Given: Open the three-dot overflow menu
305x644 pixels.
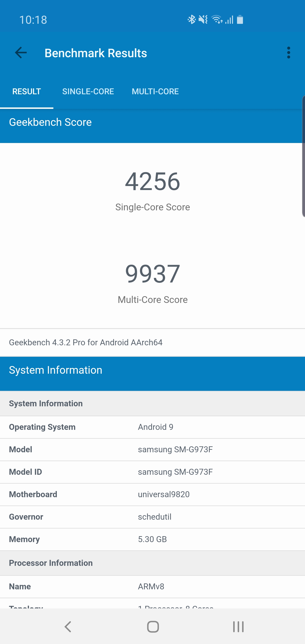Looking at the screenshot, I should tap(288, 53).
